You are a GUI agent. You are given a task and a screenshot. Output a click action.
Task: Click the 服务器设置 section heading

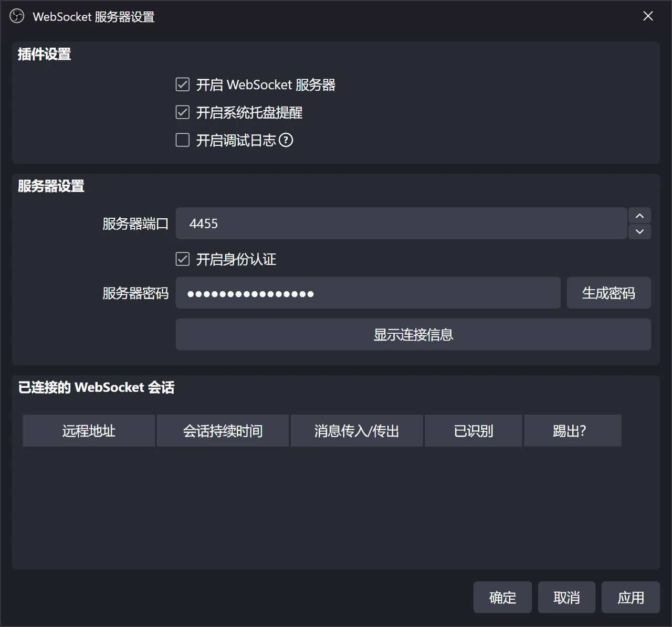[51, 186]
